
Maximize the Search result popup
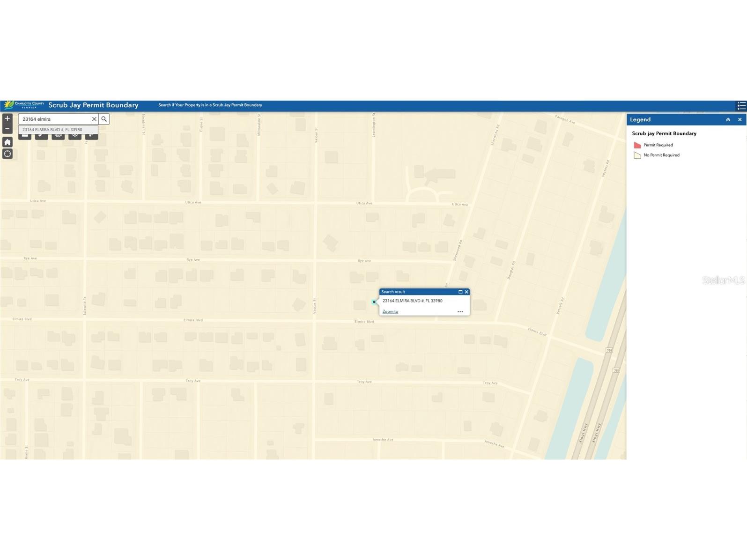click(460, 292)
